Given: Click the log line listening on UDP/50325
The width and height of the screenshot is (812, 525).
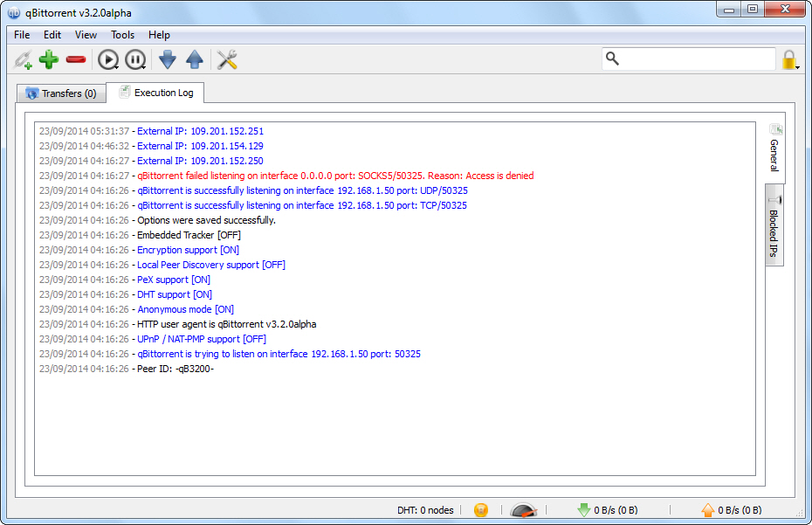Looking at the screenshot, I should tap(253, 190).
